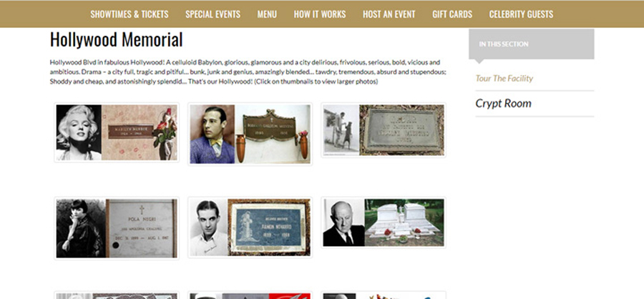This screenshot has height=299, width=644.
Task: Click the Hollywood Memorial page heading
Action: (x=116, y=40)
